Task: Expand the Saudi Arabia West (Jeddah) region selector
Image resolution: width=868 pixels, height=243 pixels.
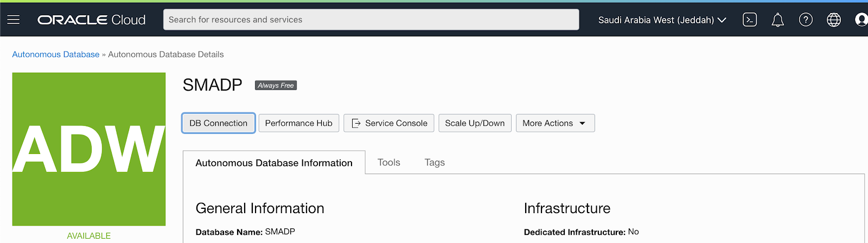Action: (x=662, y=20)
